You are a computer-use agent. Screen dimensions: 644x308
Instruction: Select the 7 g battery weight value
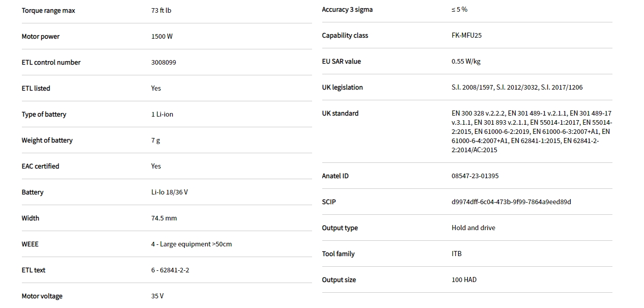tap(156, 141)
